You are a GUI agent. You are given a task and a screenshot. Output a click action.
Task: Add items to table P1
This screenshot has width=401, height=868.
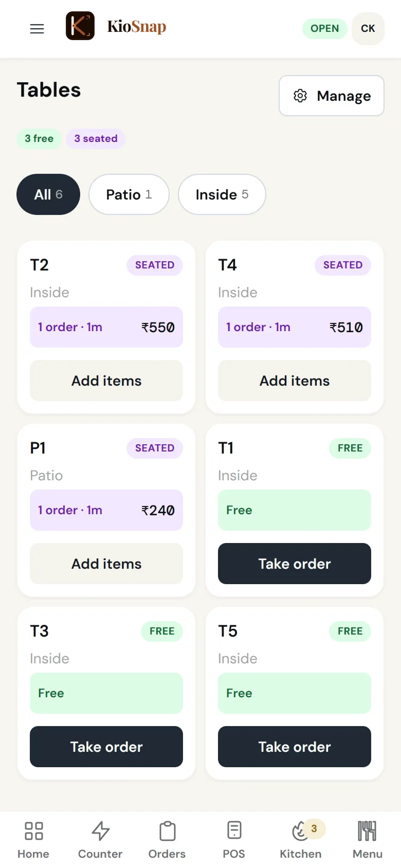[x=106, y=564]
